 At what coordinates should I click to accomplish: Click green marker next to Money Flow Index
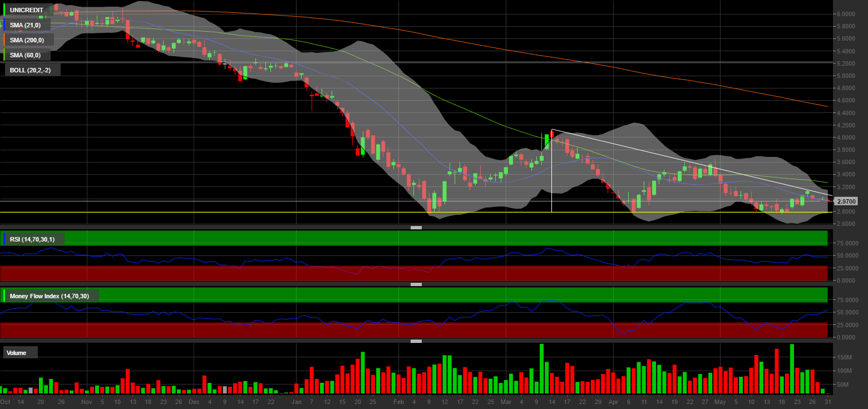[x=4, y=296]
